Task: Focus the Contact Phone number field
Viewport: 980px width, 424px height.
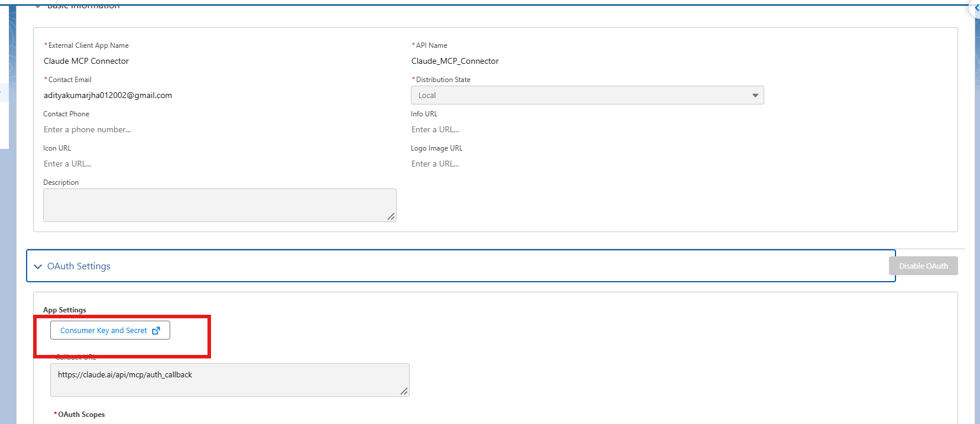Action: tap(220, 129)
